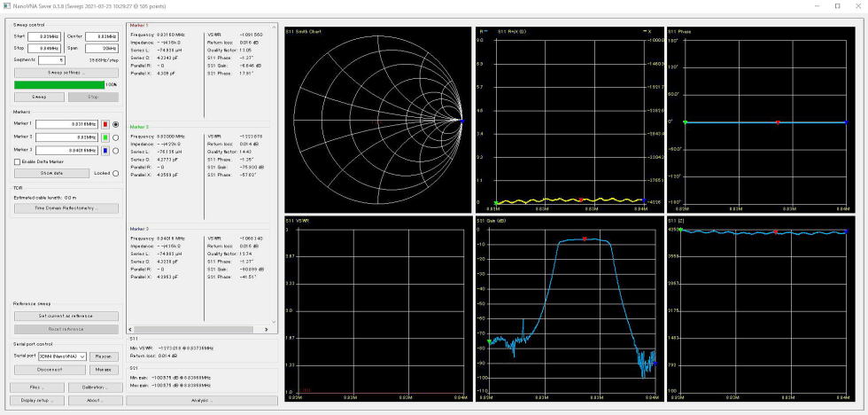Image resolution: width=868 pixels, height=415 pixels.
Task: Click the S21 Gain chart
Action: coord(570,308)
